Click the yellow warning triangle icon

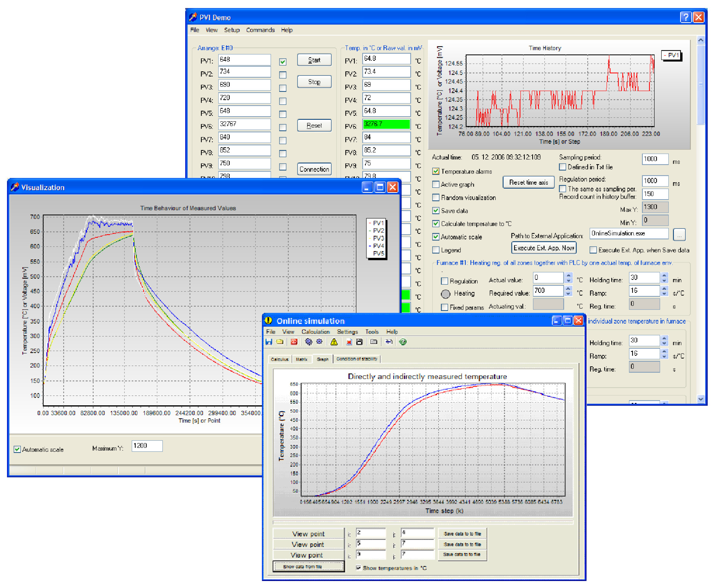(334, 342)
